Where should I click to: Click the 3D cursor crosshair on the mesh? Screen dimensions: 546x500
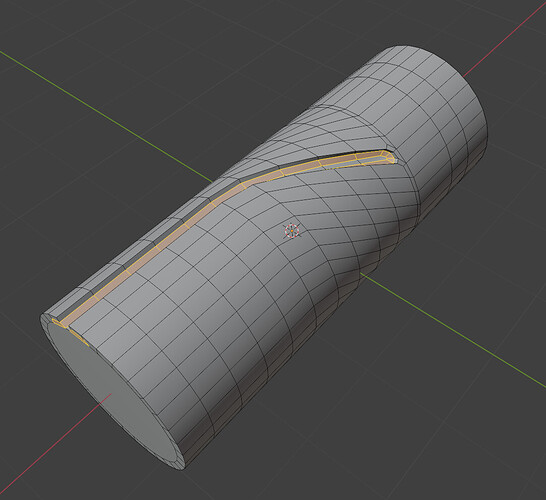[x=292, y=231]
